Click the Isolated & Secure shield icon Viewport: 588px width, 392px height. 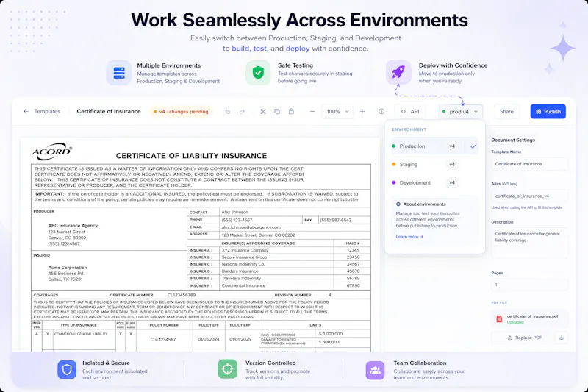(x=67, y=369)
